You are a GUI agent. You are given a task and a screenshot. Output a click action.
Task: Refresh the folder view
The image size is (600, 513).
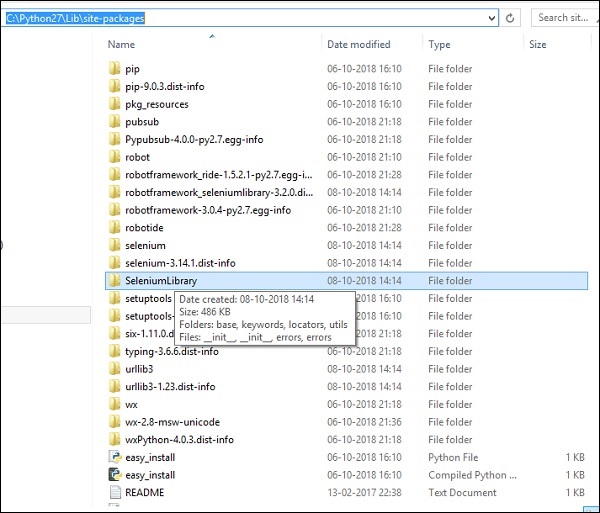coord(510,18)
